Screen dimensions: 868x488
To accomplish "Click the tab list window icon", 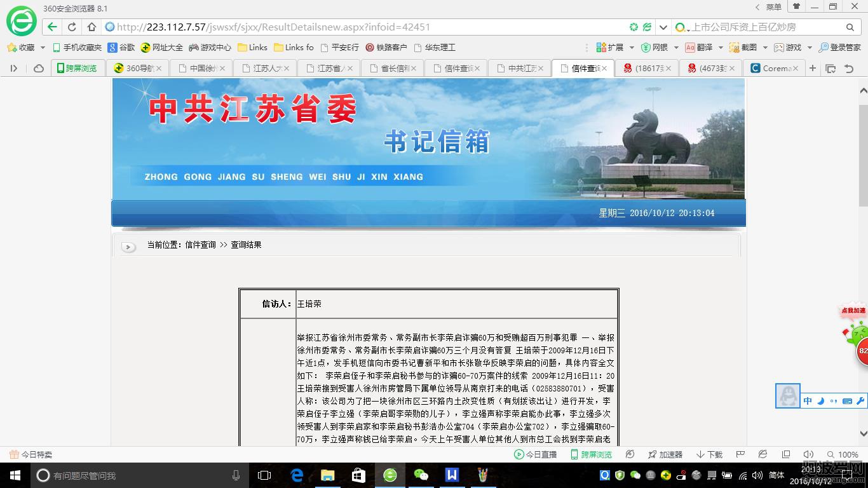I will (x=830, y=68).
